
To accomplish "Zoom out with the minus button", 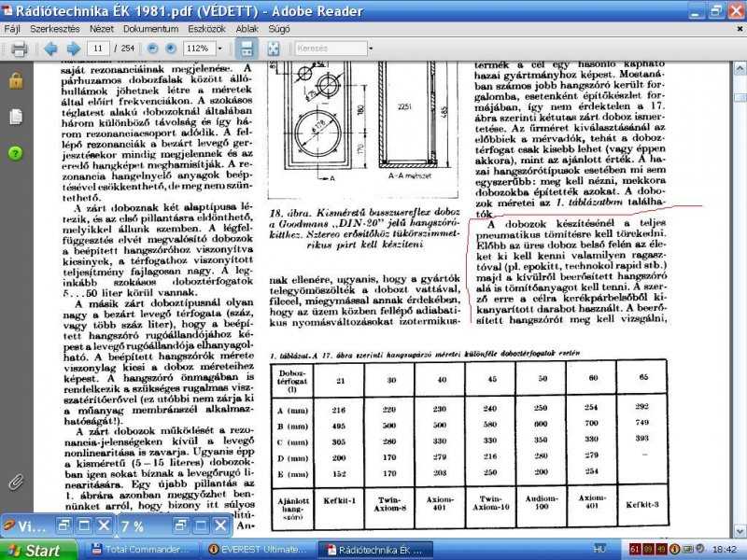I will click(152, 49).
